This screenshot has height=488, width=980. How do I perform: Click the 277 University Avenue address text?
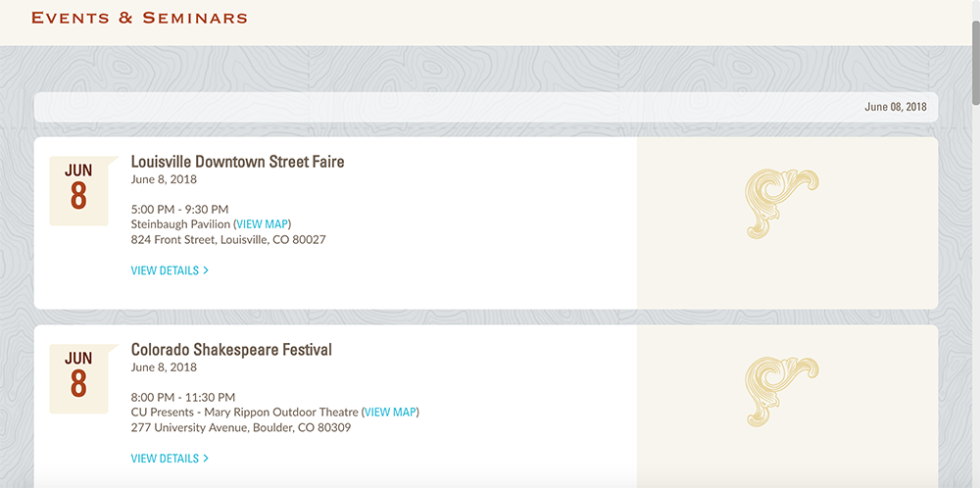(241, 428)
